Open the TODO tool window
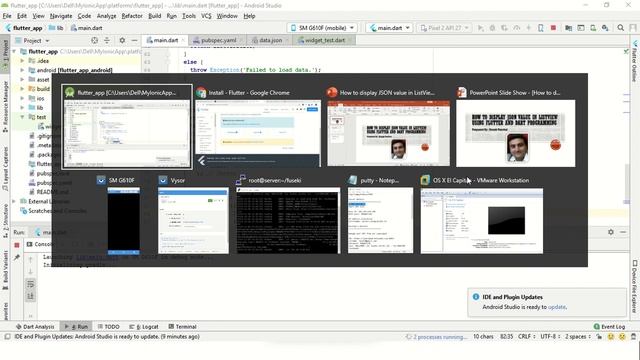 tap(109, 327)
